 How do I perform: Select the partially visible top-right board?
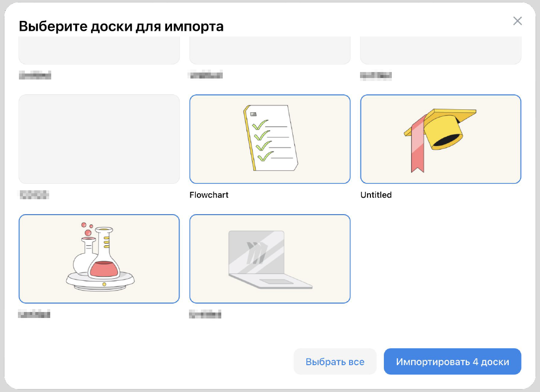coord(441,50)
